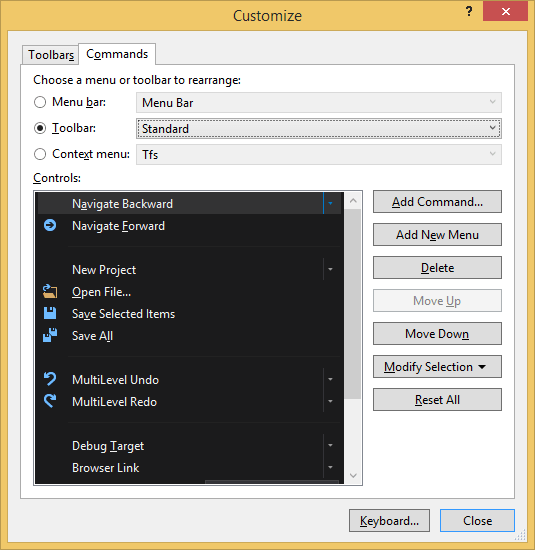Select the Save All list item
Image resolution: width=535 pixels, height=550 pixels.
click(x=189, y=335)
